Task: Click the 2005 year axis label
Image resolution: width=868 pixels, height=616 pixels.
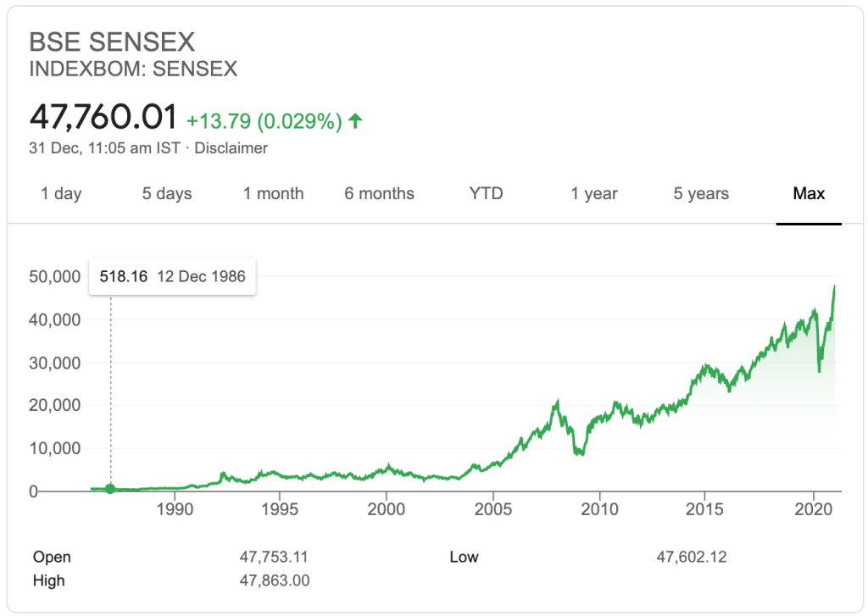Action: point(493,510)
